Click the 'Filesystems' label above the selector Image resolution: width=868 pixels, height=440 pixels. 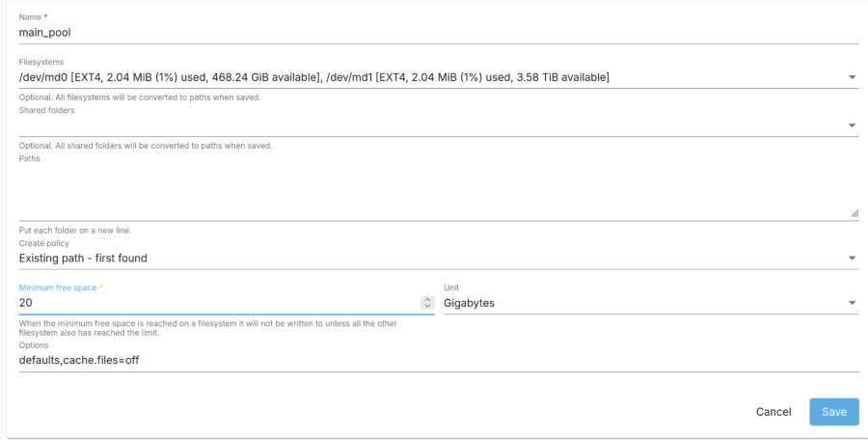[x=41, y=62]
